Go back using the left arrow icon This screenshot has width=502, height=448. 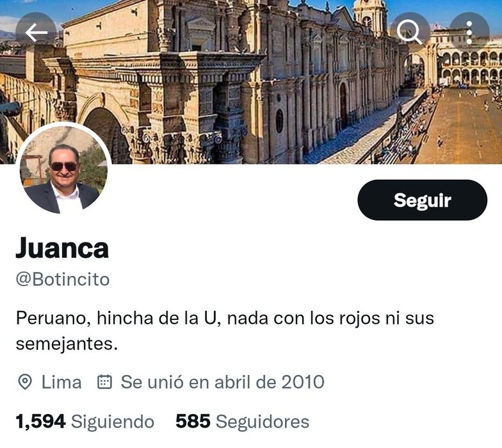(36, 32)
